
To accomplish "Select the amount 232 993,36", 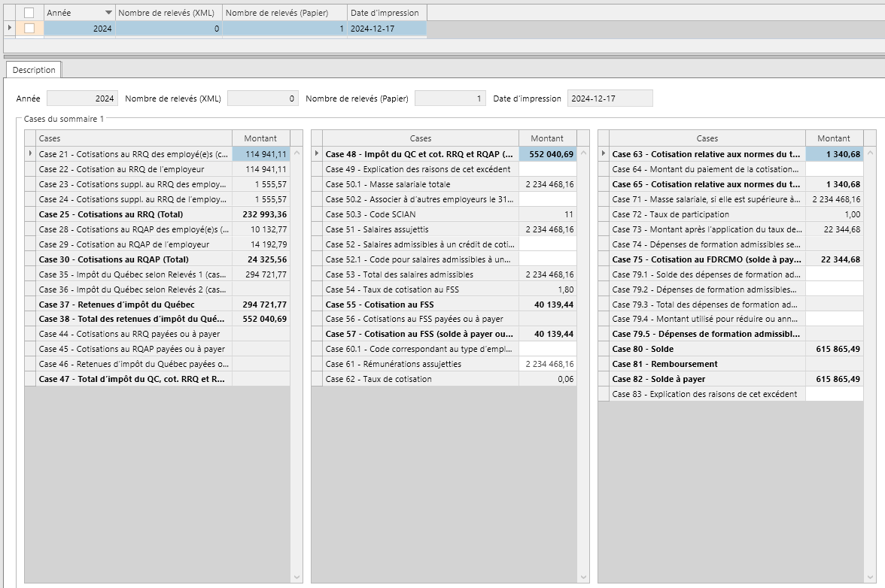I will pos(261,214).
